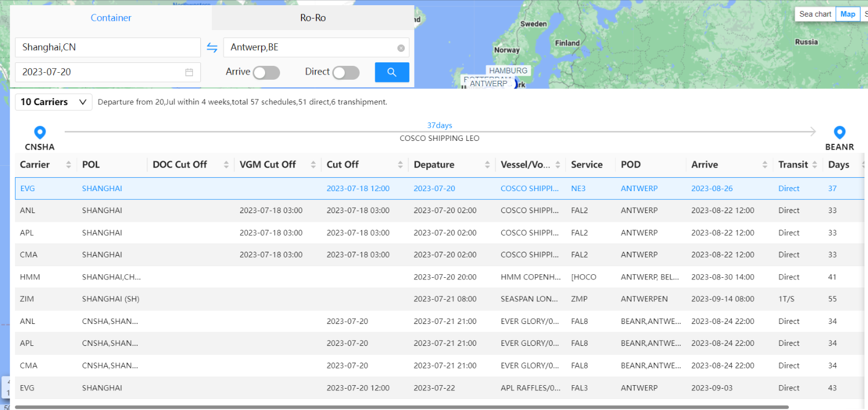Screen dimensions: 868x410
Task: Clear the Antwerp,BE destination field
Action: click(x=401, y=48)
